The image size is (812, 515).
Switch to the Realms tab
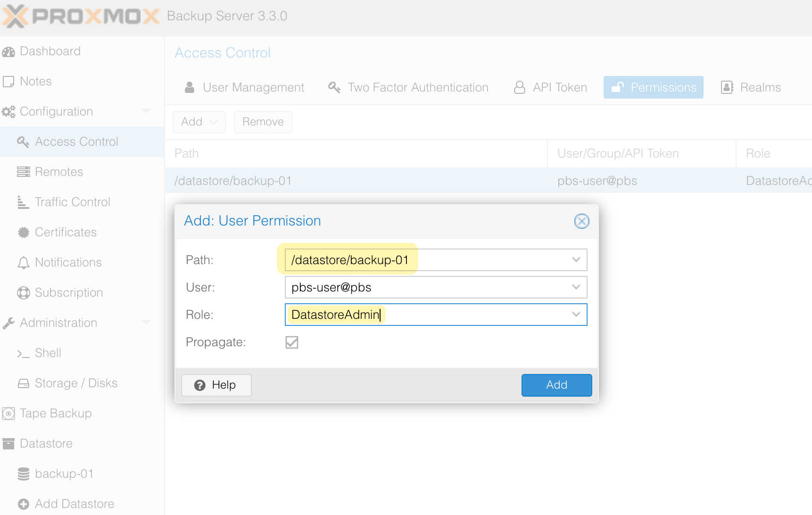click(760, 87)
